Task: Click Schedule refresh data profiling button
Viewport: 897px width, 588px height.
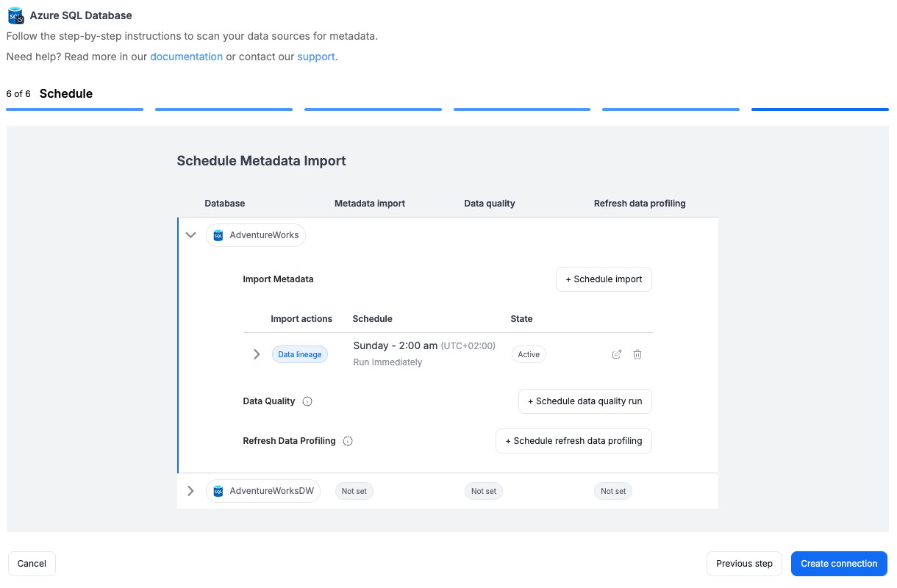Action: pos(573,441)
